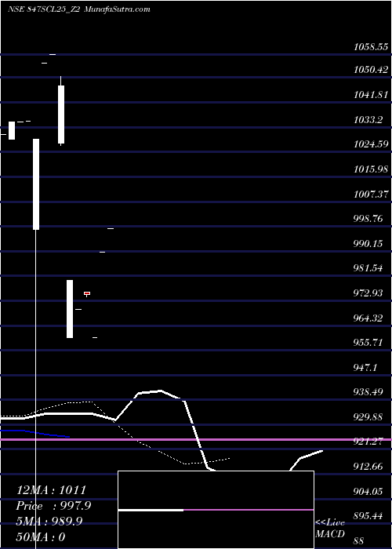Image resolution: width=392 pixels, height=549 pixels.
Task: Click the 12MA : 1011 readout
Action: point(51,490)
